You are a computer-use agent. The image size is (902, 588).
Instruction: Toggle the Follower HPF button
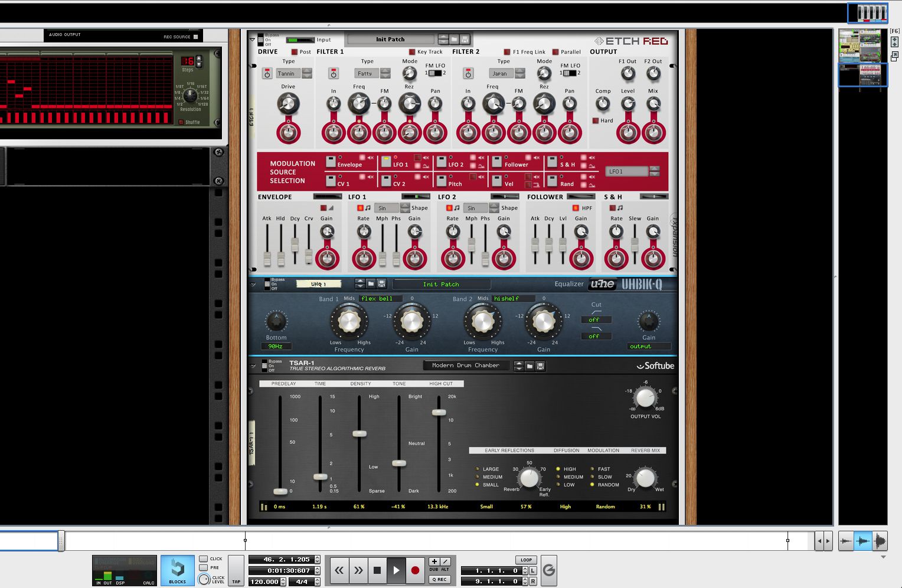(576, 208)
